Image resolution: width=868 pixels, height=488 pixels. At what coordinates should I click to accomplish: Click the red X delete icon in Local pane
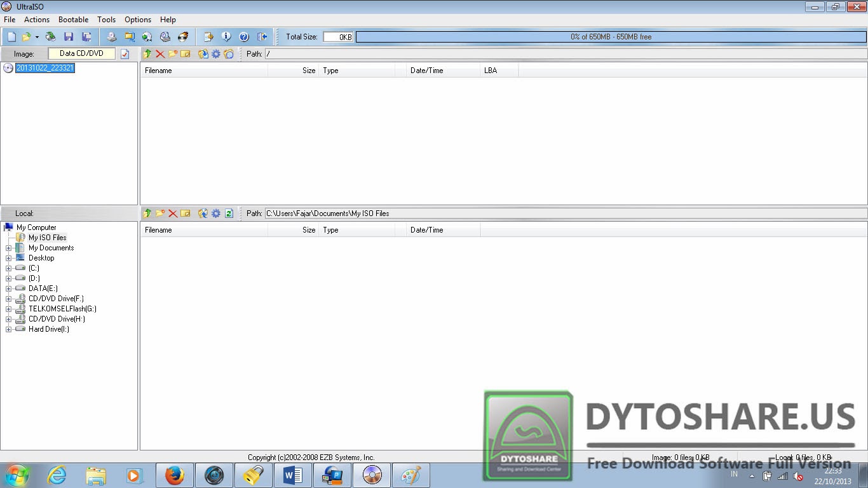(x=173, y=213)
